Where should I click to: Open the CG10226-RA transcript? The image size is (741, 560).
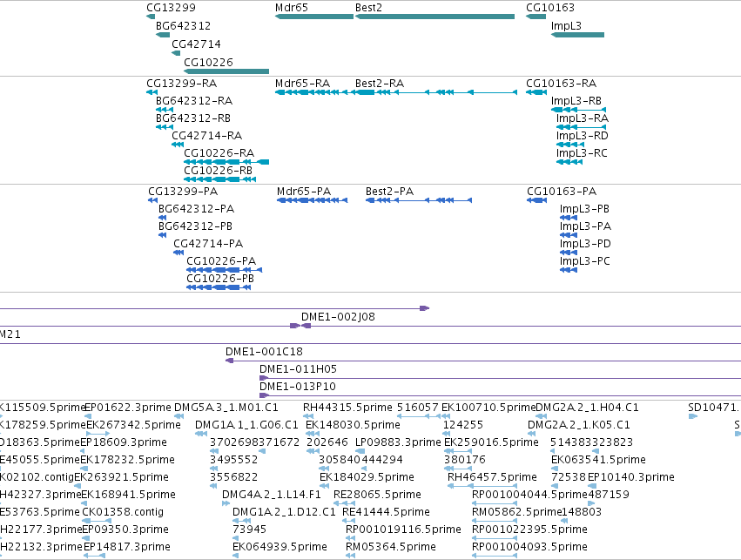tap(219, 153)
